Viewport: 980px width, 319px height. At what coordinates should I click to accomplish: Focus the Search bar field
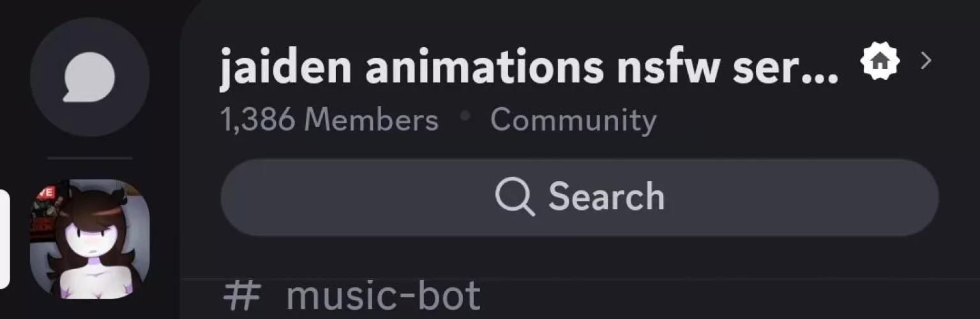pyautogui.click(x=766, y=197)
